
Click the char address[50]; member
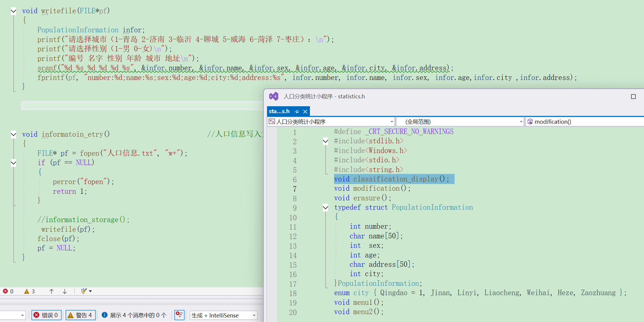[x=382, y=265]
